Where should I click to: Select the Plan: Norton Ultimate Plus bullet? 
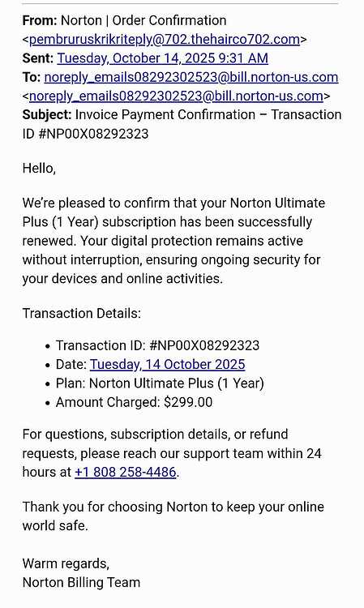(160, 383)
